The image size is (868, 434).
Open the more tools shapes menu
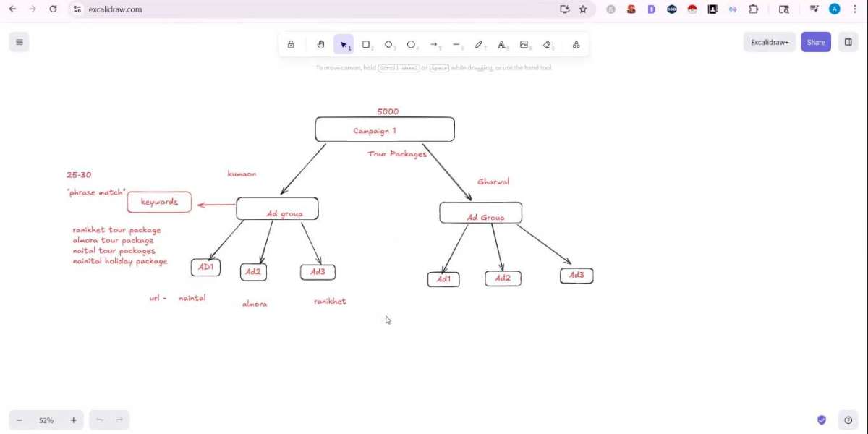pos(576,44)
